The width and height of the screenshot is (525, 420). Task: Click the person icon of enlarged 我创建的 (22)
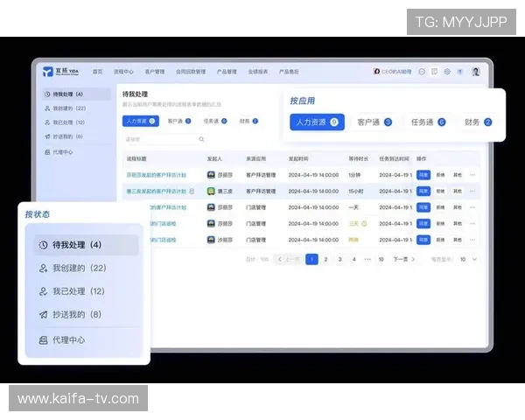(43, 268)
